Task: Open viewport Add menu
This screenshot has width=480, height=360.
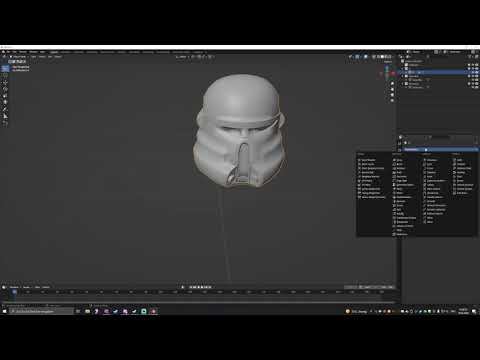Action: point(50,57)
